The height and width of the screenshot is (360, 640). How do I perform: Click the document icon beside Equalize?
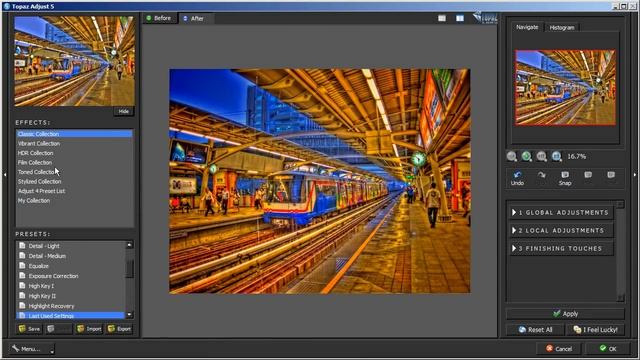click(22, 266)
